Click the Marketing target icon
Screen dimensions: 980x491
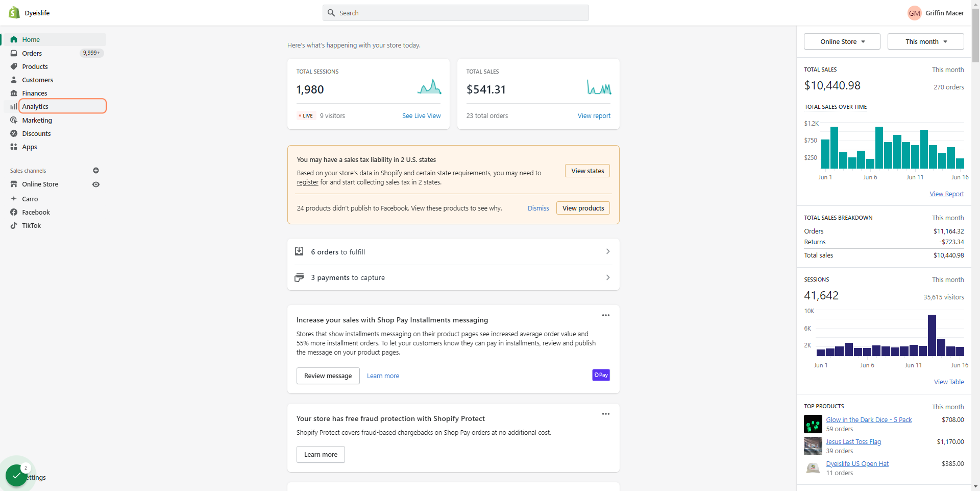pos(14,120)
